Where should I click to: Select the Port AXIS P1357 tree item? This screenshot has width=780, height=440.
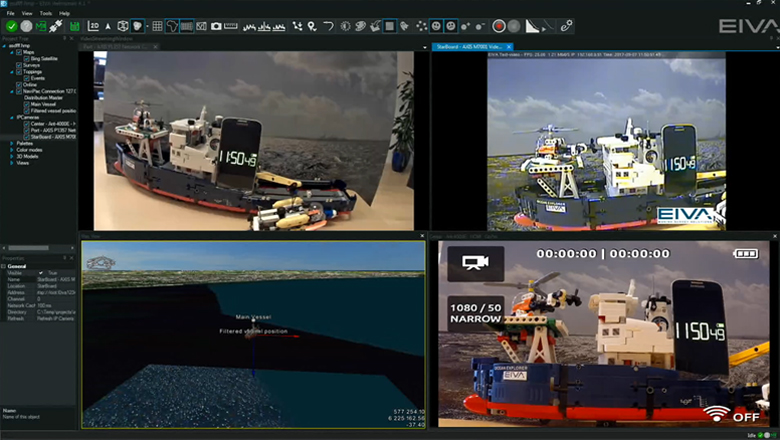pyautogui.click(x=53, y=130)
